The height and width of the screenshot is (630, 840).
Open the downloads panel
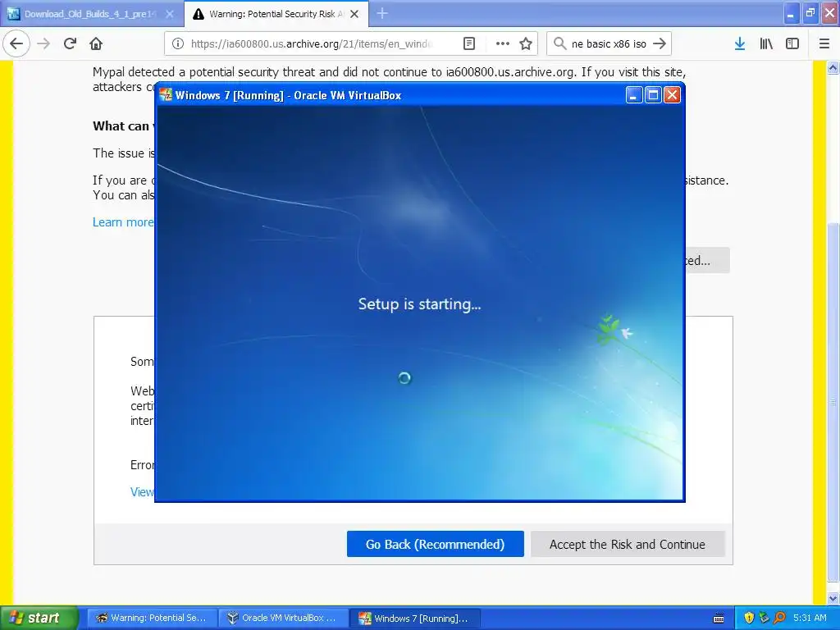pos(740,44)
